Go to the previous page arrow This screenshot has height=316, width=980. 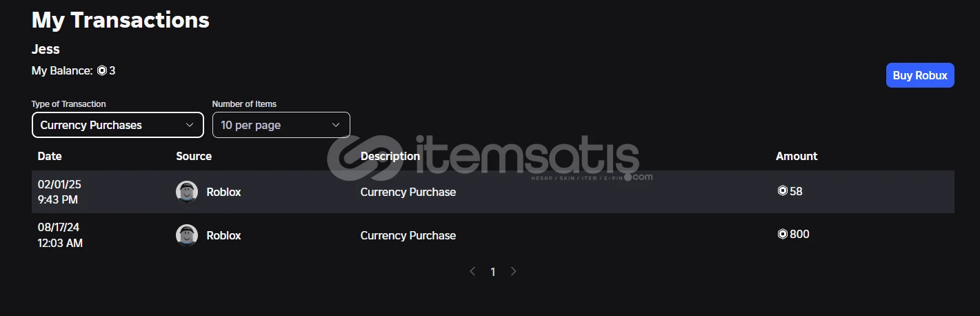click(472, 272)
